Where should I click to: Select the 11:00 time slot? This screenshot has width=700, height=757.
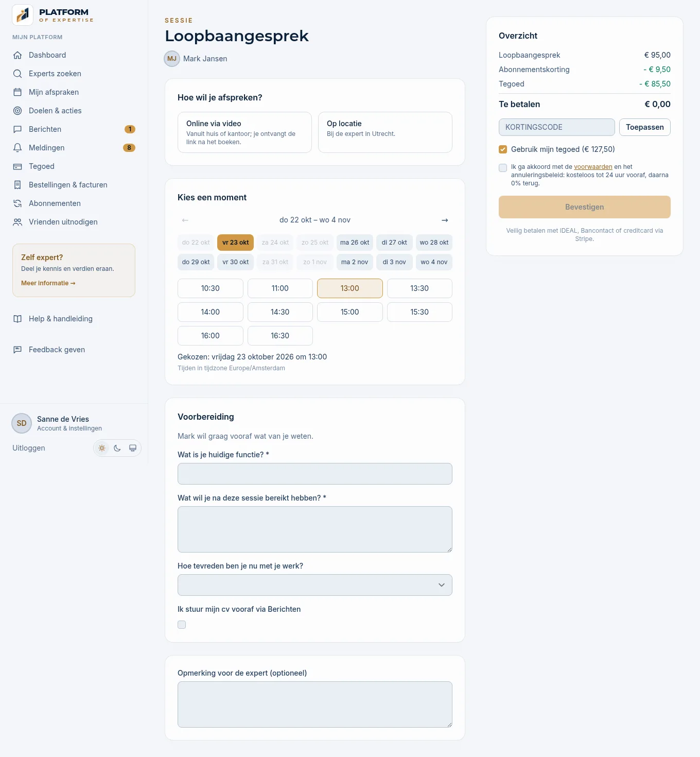[280, 288]
